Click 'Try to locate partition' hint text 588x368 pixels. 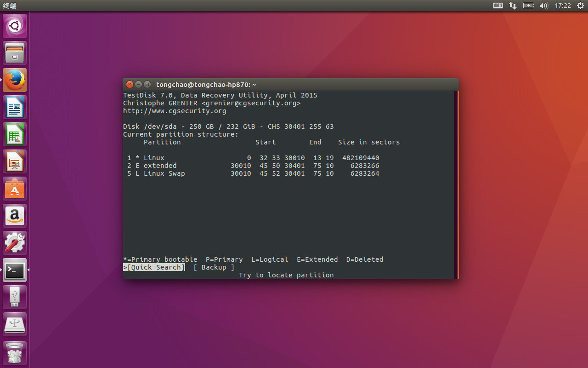286,275
